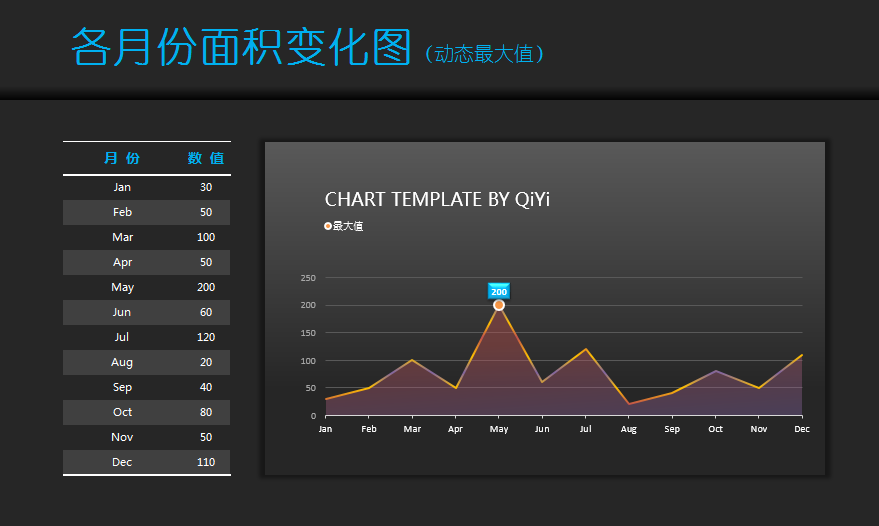Click the orange max-value marker at May
The image size is (879, 526).
[499, 305]
